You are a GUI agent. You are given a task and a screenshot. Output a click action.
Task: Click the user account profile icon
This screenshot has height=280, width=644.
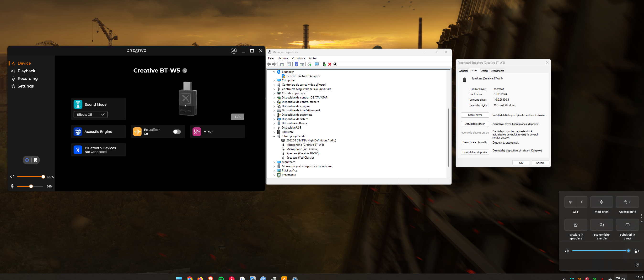234,51
